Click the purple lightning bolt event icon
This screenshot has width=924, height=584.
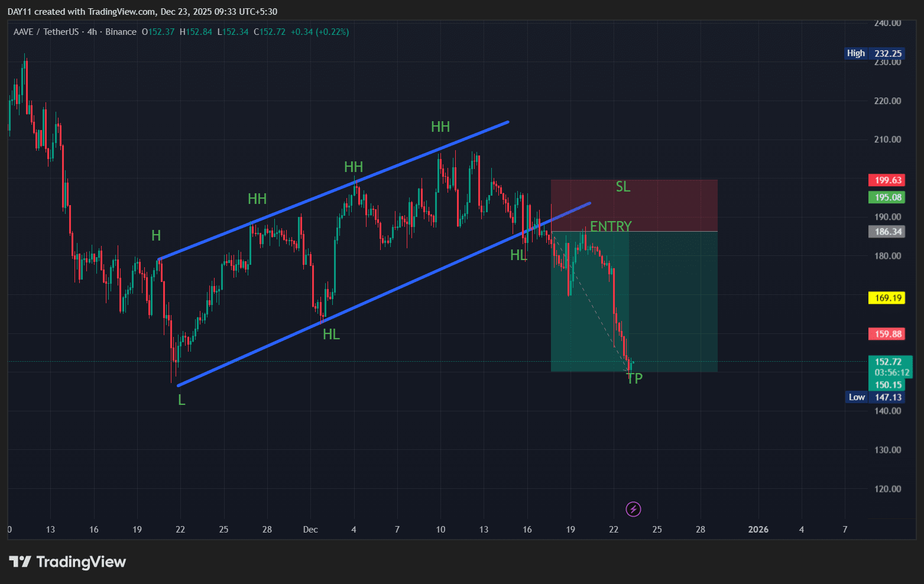coord(633,509)
